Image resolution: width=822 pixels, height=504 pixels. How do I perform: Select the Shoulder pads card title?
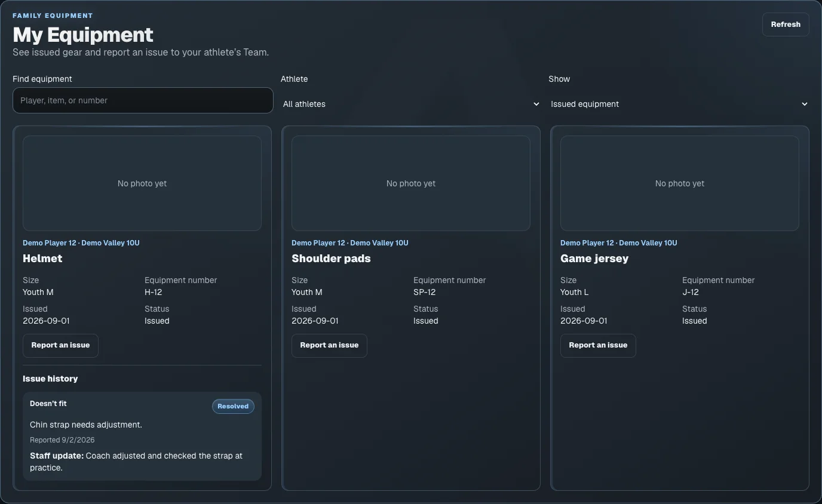pos(331,259)
